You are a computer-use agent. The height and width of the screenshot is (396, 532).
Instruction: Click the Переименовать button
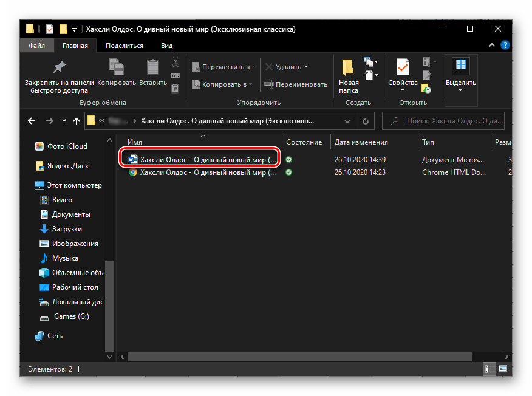296,84
